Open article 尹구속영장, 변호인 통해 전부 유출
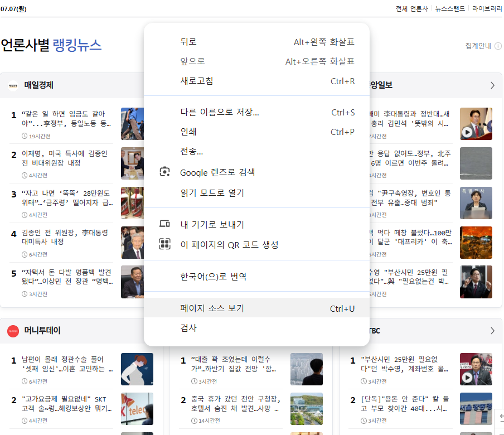 pos(410,198)
